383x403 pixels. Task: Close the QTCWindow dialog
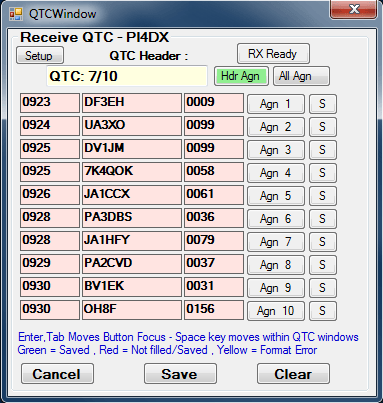354,9
